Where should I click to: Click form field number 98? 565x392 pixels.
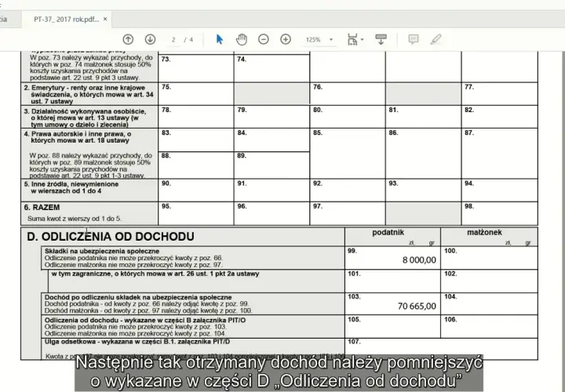(499, 213)
